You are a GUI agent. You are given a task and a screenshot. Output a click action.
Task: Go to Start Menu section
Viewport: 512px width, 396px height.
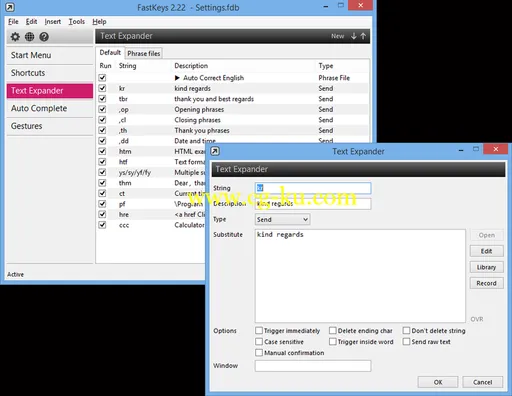50,55
